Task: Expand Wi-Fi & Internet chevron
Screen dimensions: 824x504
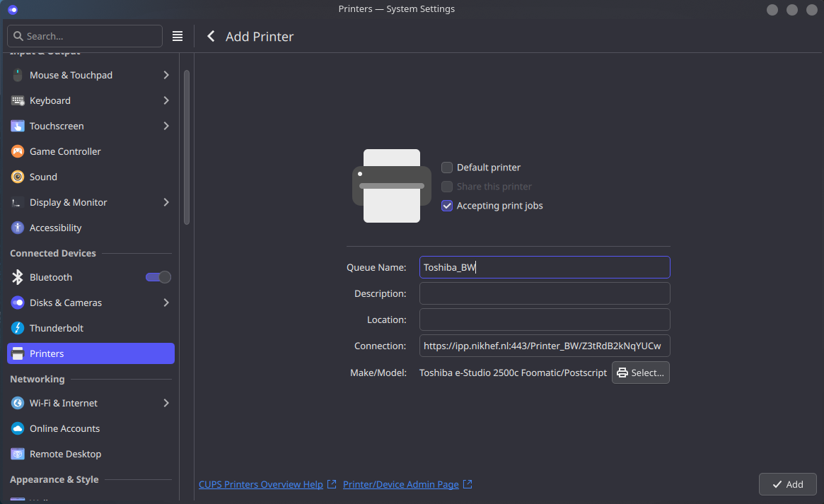Action: pyautogui.click(x=166, y=403)
